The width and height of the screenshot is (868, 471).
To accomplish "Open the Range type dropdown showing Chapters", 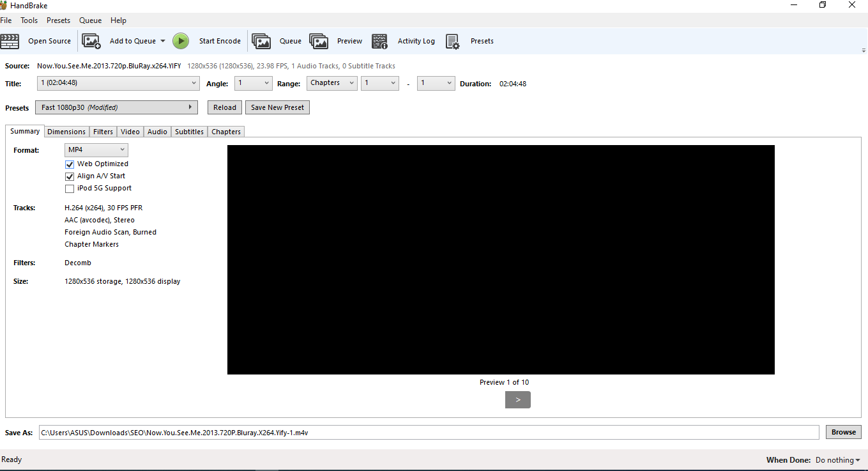I will [x=331, y=82].
